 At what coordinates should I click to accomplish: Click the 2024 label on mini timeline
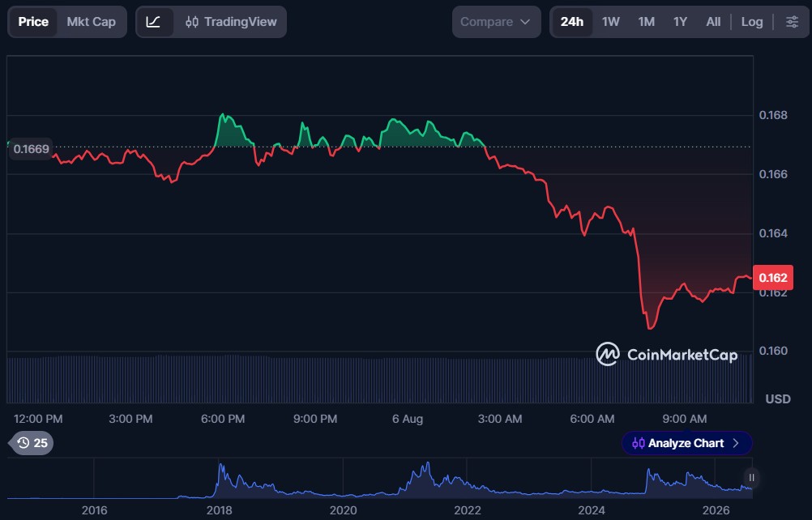[592, 511]
